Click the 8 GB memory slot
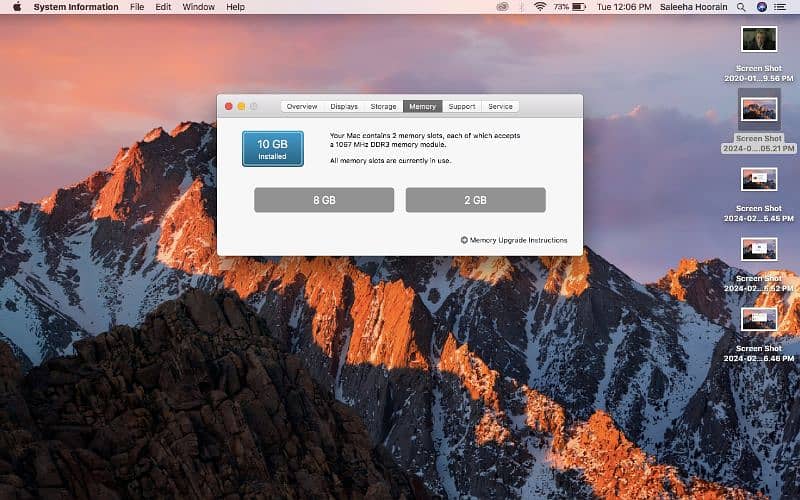This screenshot has height=500, width=800. coord(323,200)
